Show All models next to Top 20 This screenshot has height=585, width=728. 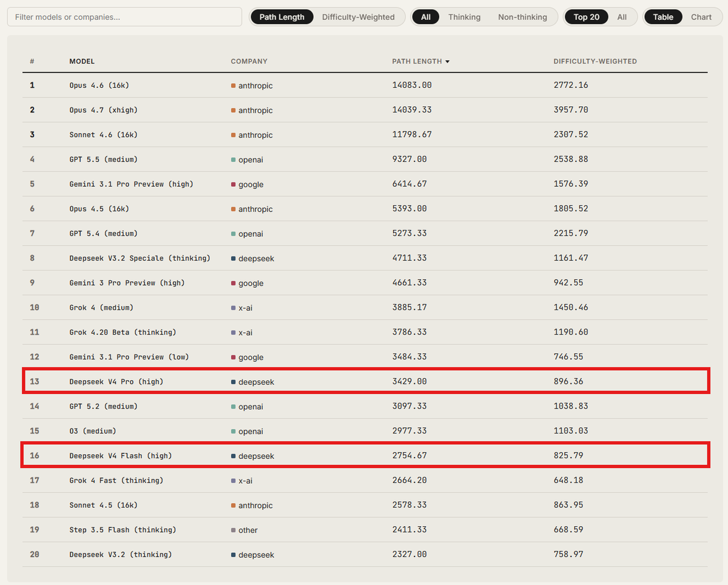pos(622,17)
